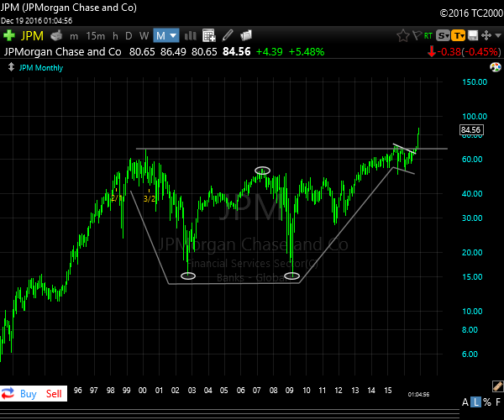The height and width of the screenshot is (420, 504).
Task: Open the gray chart options arrow
Action: click(x=498, y=35)
